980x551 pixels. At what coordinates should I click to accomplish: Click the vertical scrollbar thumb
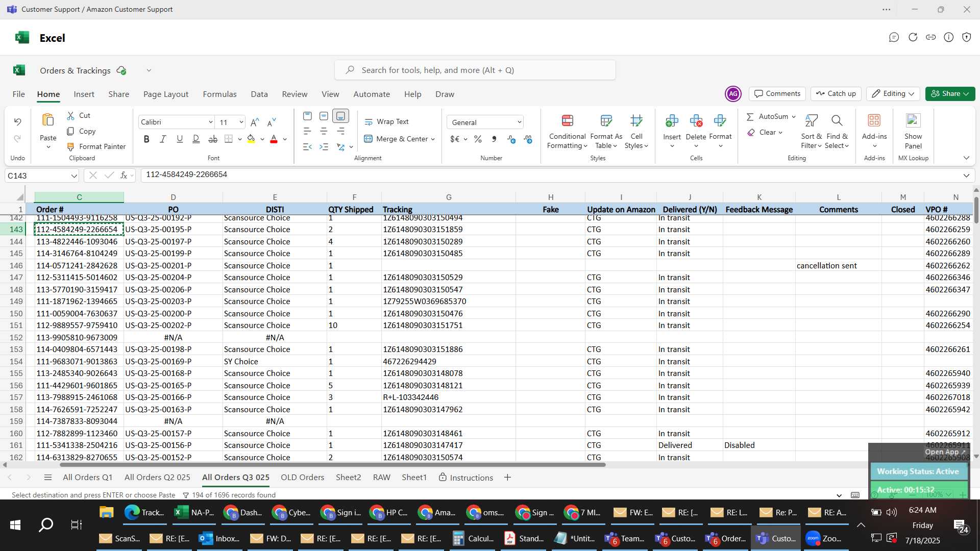pyautogui.click(x=976, y=210)
